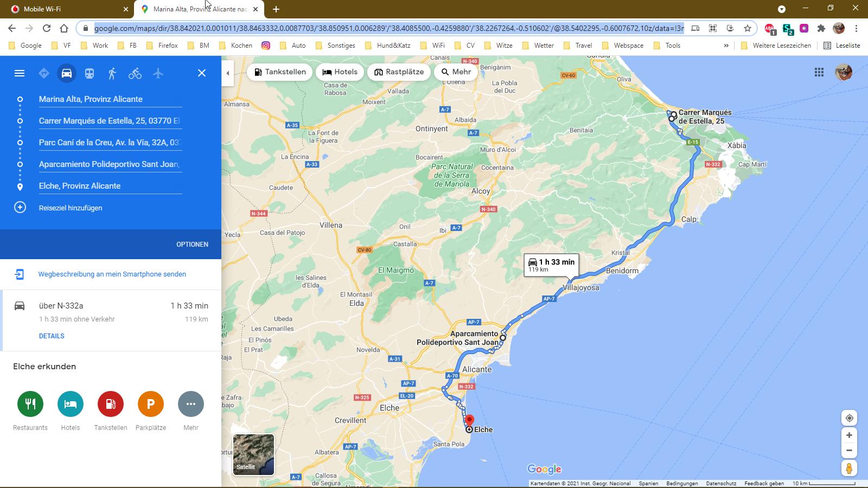Filter map by Rastplätze
The height and width of the screenshot is (488, 868).
pos(399,72)
